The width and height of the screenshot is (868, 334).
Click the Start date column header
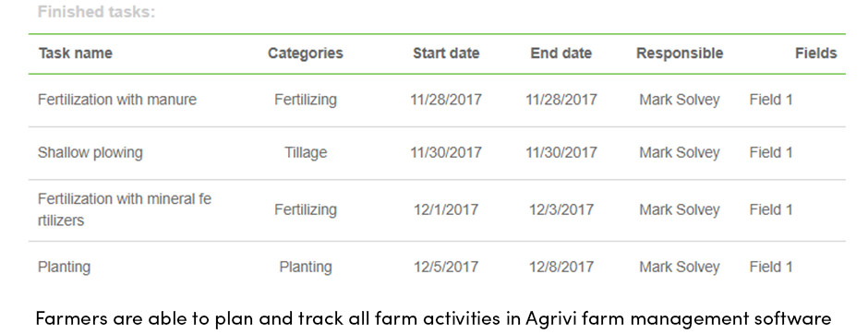(446, 54)
